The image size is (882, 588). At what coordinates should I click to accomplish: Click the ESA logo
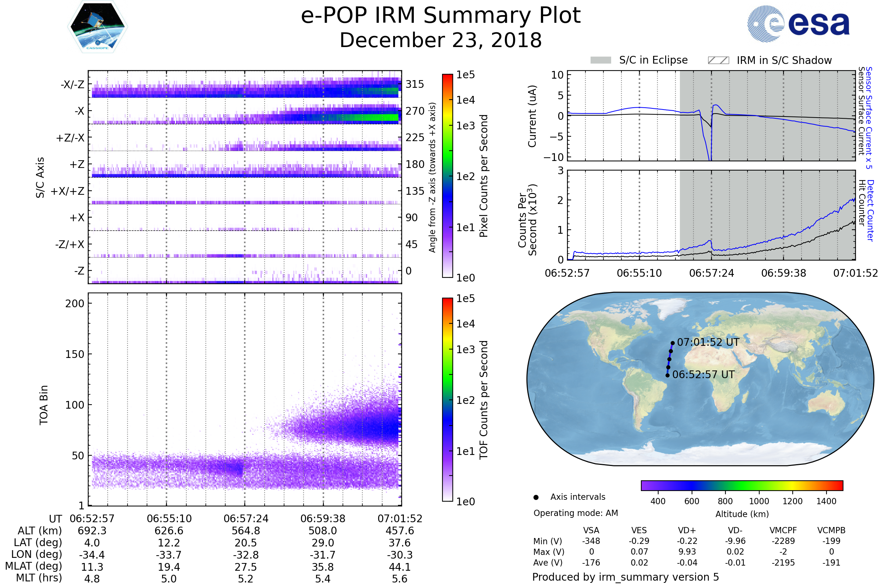(x=798, y=24)
